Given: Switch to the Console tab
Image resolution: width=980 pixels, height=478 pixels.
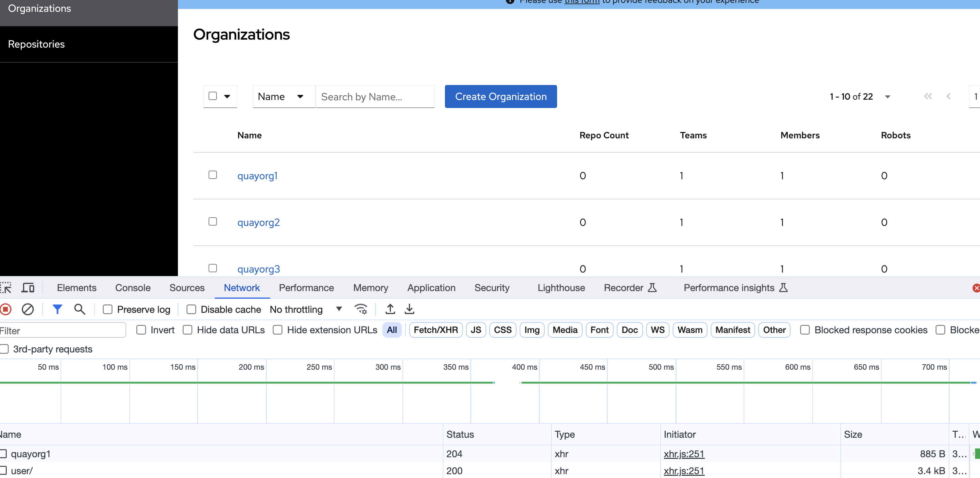Looking at the screenshot, I should tap(133, 288).
